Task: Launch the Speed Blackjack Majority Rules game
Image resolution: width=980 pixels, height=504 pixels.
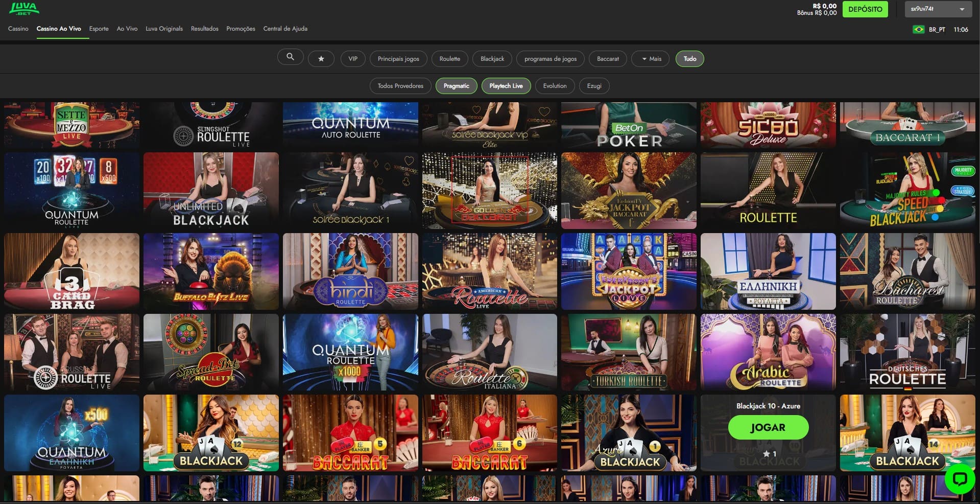Action: pyautogui.click(x=907, y=191)
